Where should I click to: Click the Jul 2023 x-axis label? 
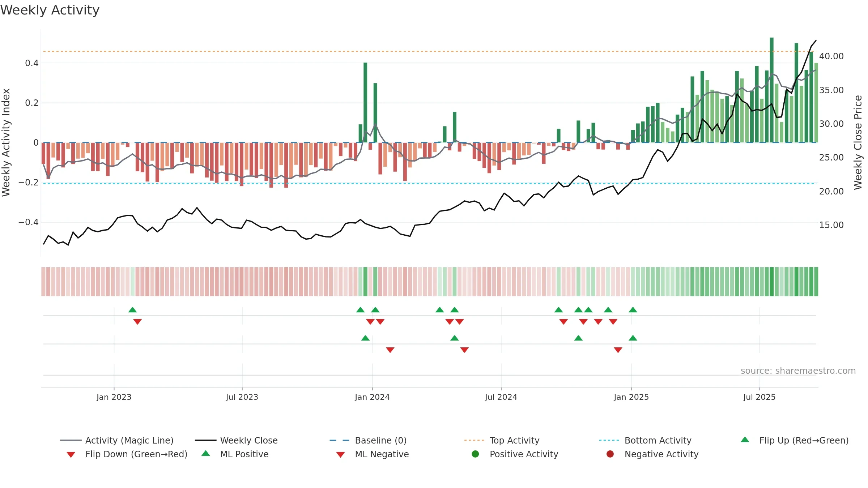(242, 397)
